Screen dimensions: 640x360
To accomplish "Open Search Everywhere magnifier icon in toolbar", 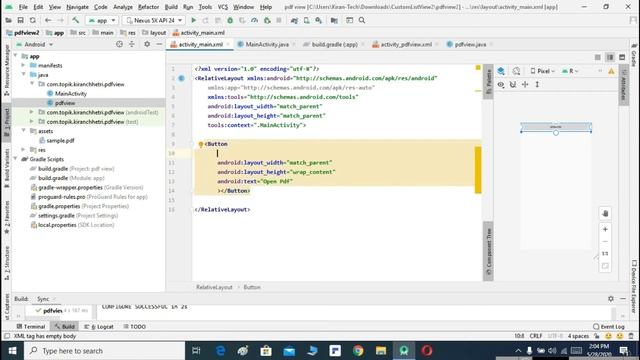I will [362, 20].
